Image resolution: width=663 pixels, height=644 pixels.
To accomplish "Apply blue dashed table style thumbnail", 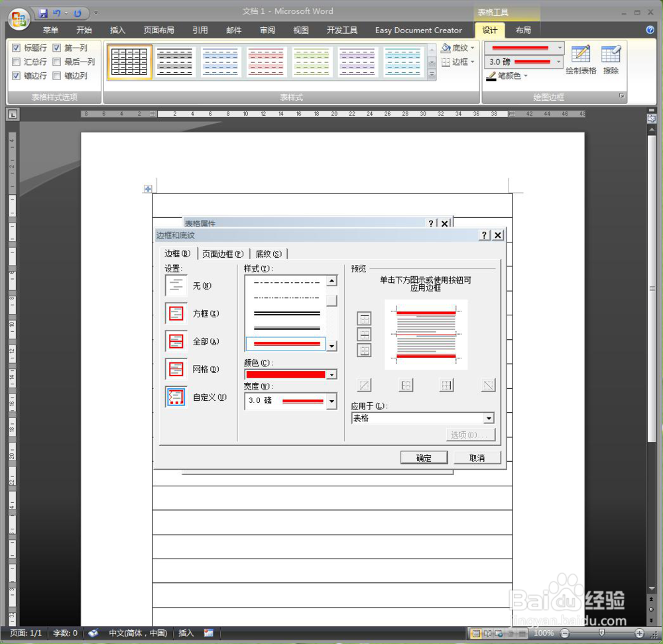I will (220, 62).
